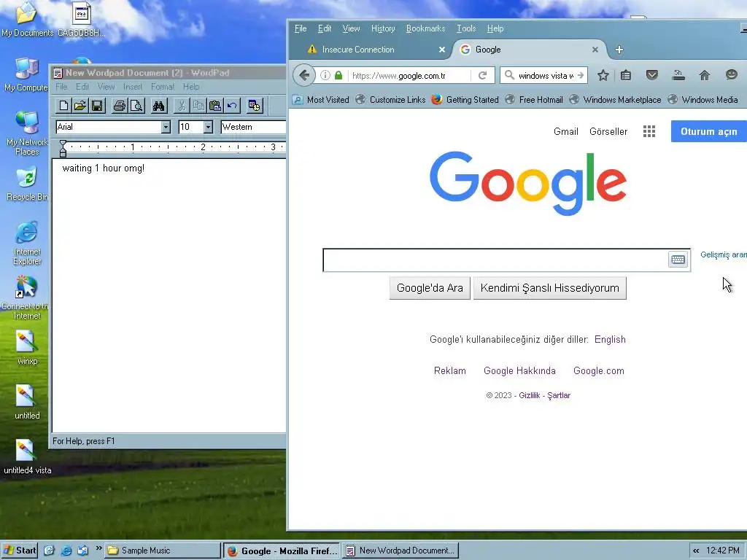This screenshot has width=747, height=560.
Task: Open Görseller link
Action: tap(608, 131)
